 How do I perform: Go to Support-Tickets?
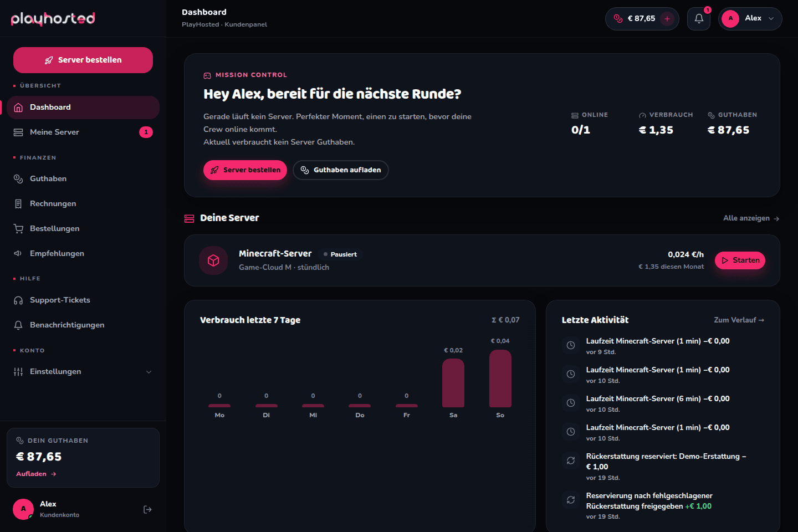click(x=83, y=300)
